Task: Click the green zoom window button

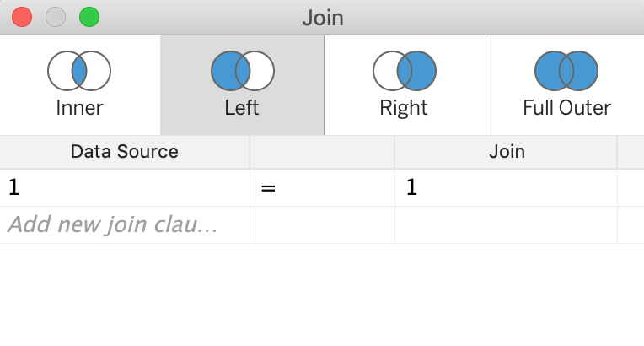Action: pyautogui.click(x=89, y=17)
